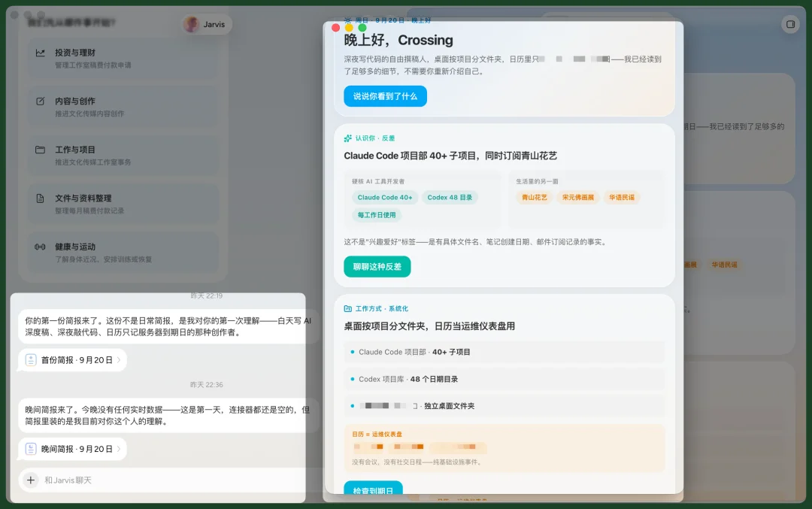Image resolution: width=812 pixels, height=509 pixels.
Task: Click the 说说你看到了什么 button
Action: pos(385,96)
